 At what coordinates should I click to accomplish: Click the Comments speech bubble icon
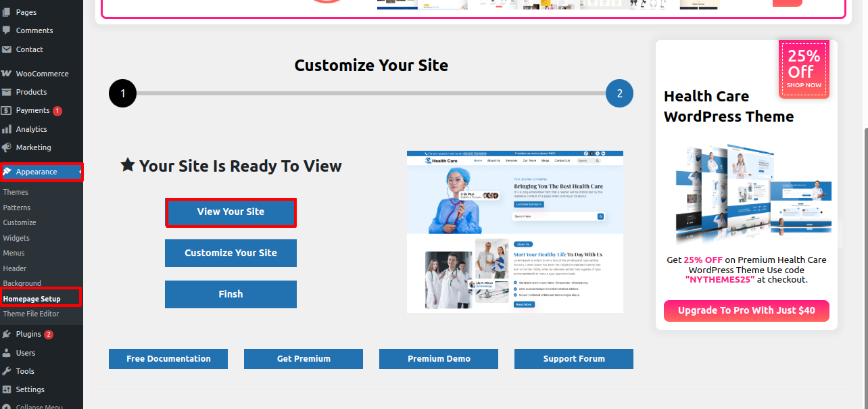tap(7, 30)
